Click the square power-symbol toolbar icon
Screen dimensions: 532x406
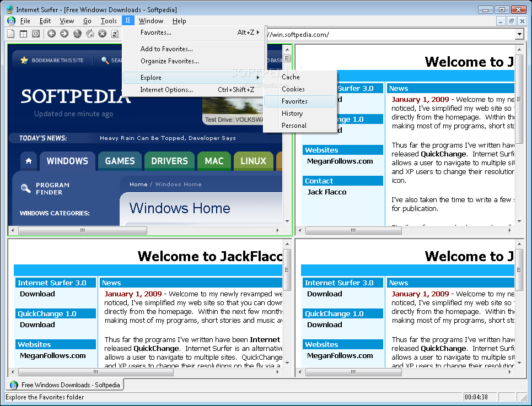click(36, 34)
